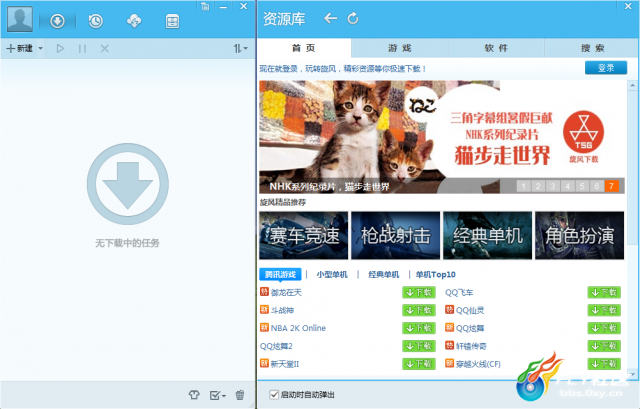640x409 pixels.
Task: Click 新建 to create a new task
Action: (19, 49)
